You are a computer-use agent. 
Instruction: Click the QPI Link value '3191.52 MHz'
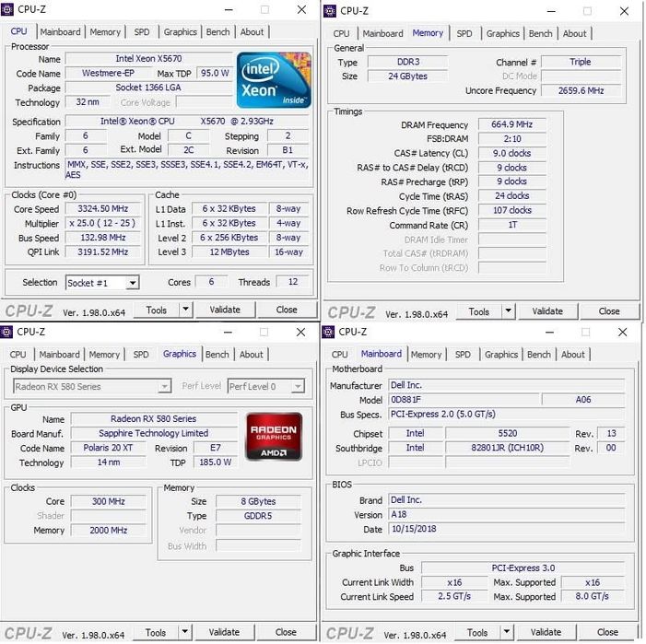click(103, 252)
